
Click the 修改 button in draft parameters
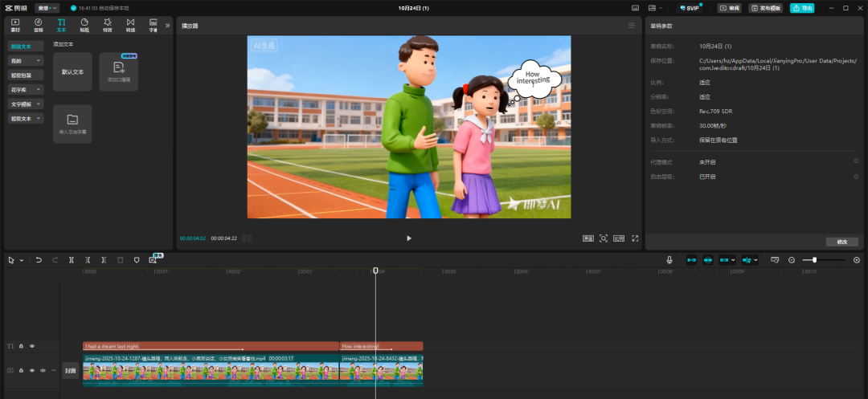click(841, 242)
